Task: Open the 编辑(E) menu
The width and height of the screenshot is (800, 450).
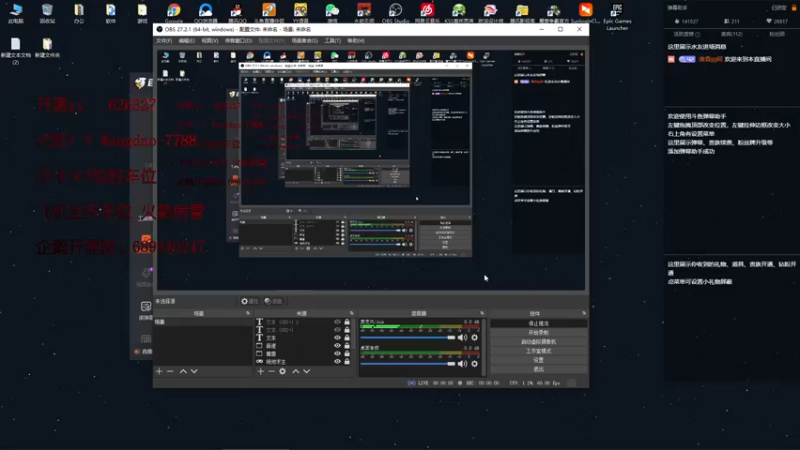Action: tap(186, 41)
